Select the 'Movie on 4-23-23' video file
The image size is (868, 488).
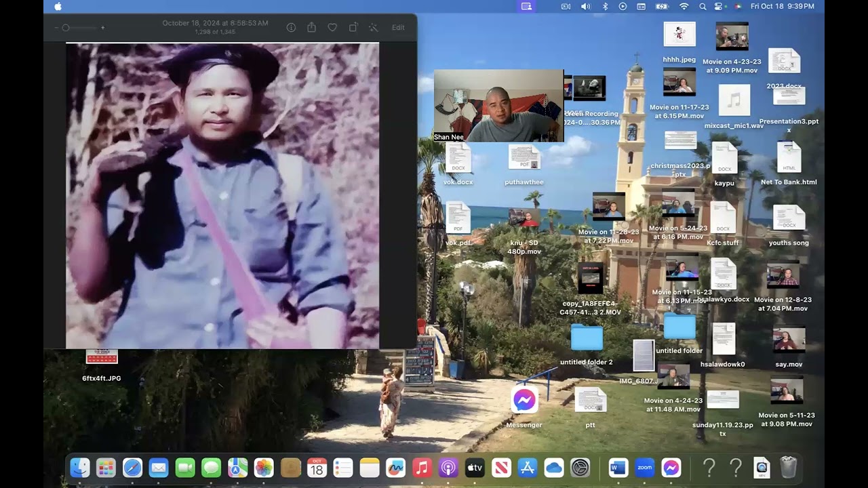click(732, 37)
